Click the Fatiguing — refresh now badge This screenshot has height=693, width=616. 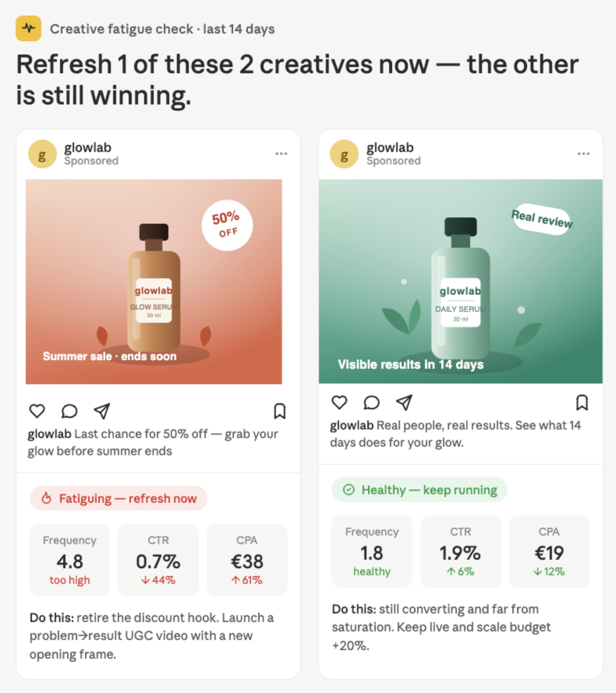point(119,498)
